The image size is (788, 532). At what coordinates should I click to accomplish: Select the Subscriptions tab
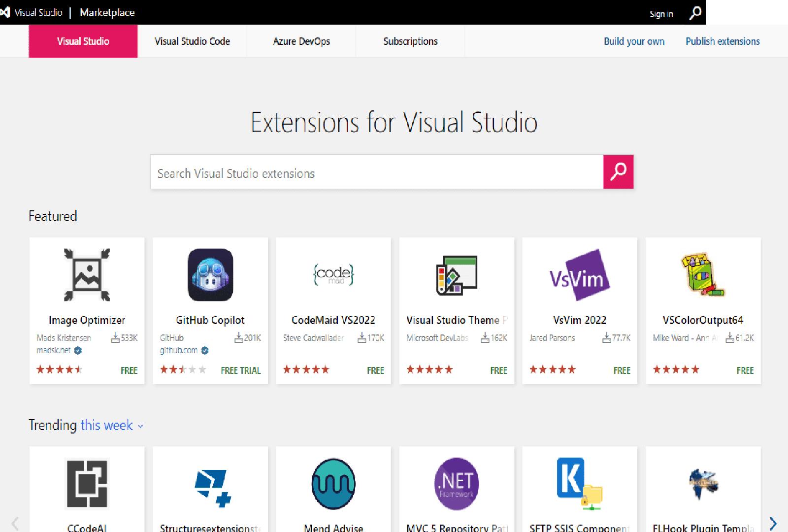point(410,41)
